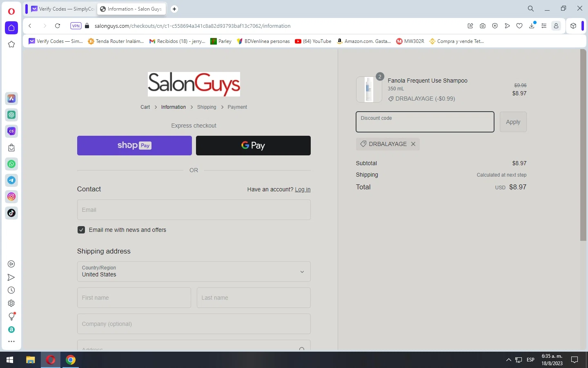
Task: Open Recibidos Gmail bookmark
Action: (x=177, y=41)
